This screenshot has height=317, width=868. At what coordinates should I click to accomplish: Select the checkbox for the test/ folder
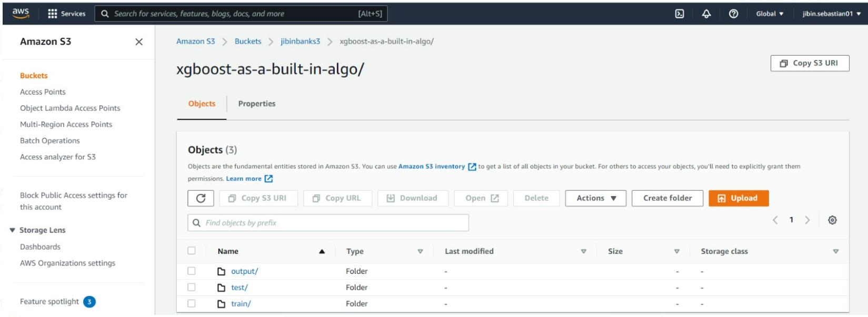[193, 287]
